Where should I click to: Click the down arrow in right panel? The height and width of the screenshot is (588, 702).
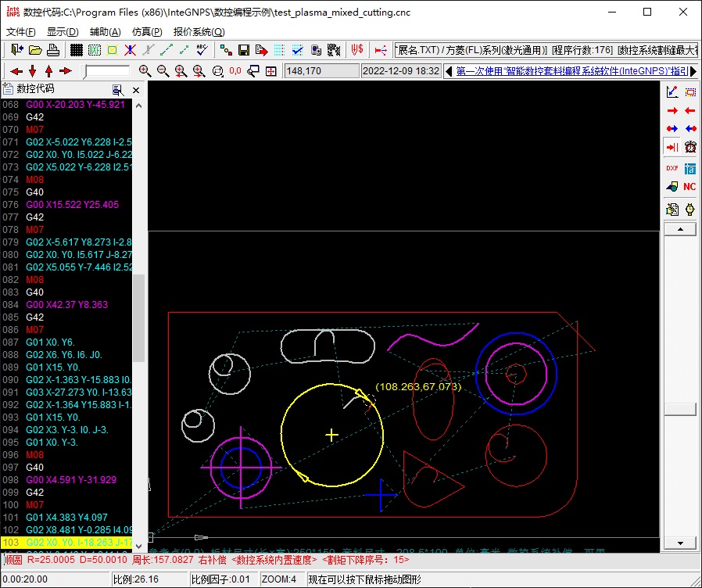(679, 543)
